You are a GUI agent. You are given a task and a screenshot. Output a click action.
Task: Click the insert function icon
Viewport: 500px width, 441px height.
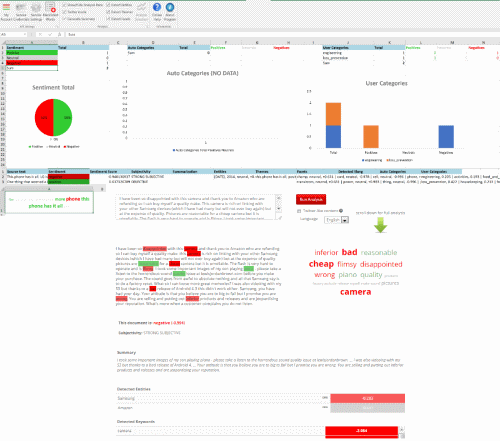coord(59,34)
